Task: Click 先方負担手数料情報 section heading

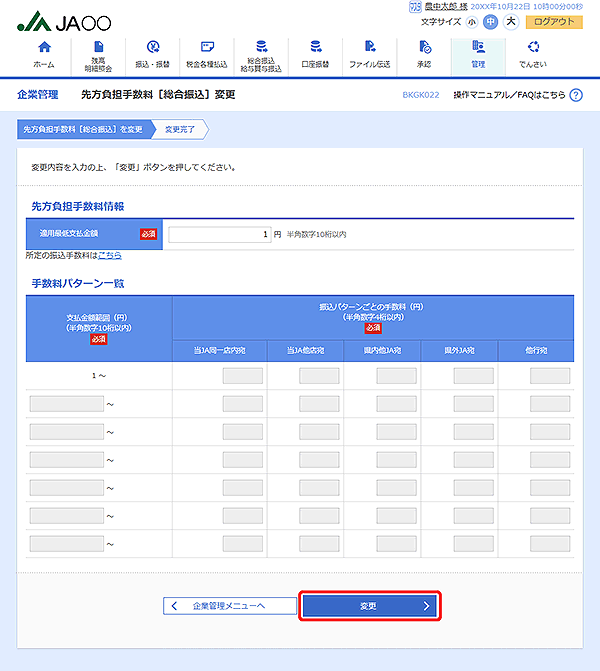Action: pos(78,206)
